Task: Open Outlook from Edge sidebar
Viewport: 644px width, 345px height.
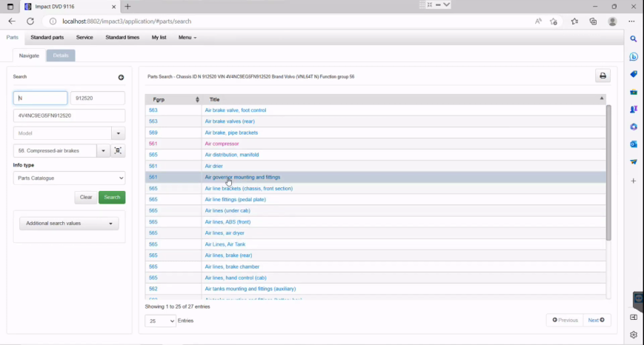Action: pos(634,144)
